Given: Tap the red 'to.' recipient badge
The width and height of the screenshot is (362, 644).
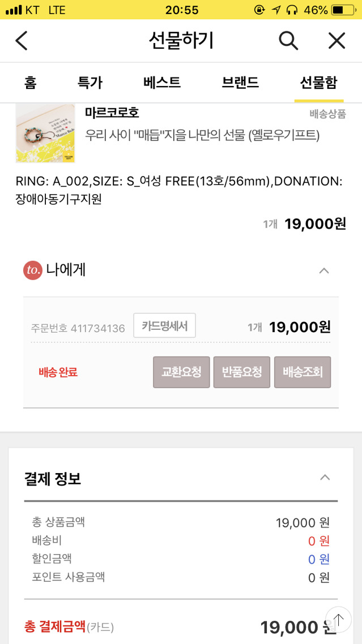Looking at the screenshot, I should pos(33,271).
